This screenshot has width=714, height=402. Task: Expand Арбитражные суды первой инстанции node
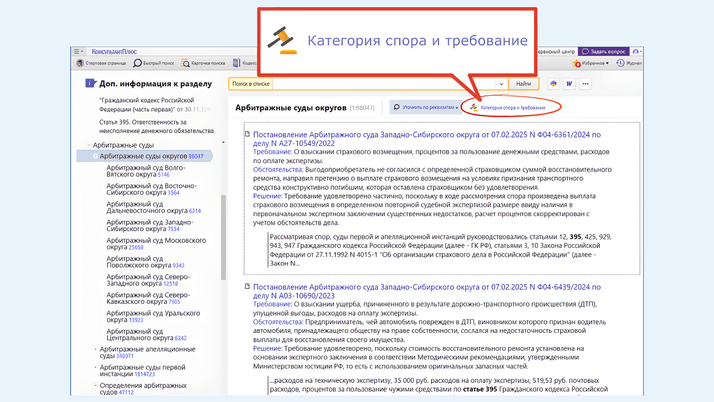pyautogui.click(x=95, y=367)
